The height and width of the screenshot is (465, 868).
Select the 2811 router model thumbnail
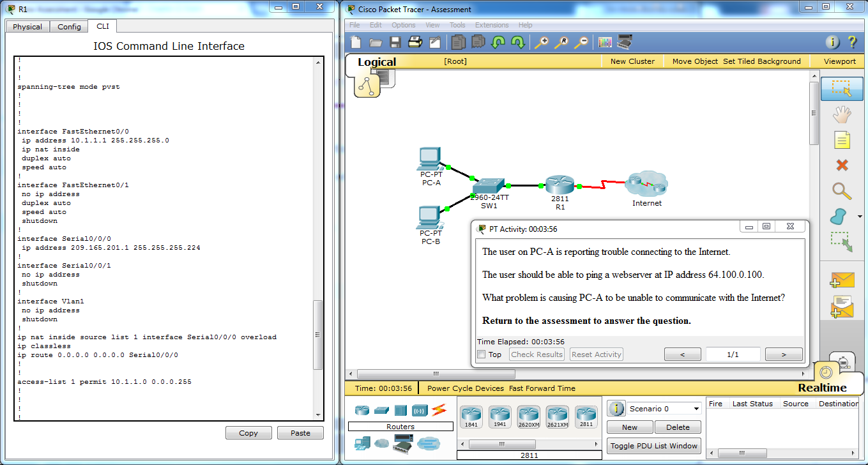[x=586, y=416]
